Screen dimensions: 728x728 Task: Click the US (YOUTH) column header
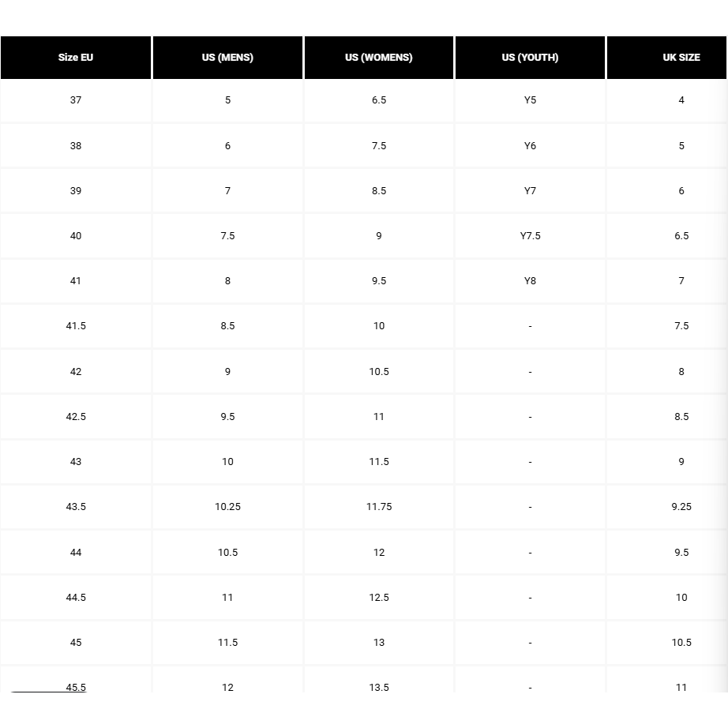click(530, 58)
